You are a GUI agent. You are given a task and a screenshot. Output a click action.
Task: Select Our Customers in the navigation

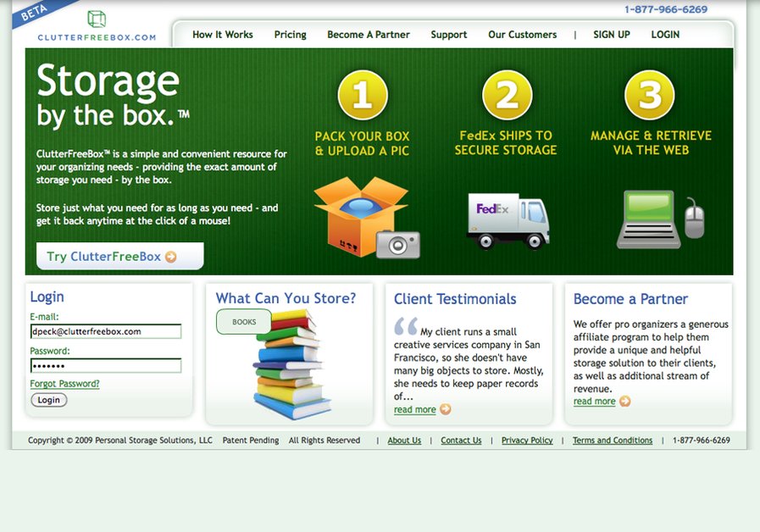[522, 35]
